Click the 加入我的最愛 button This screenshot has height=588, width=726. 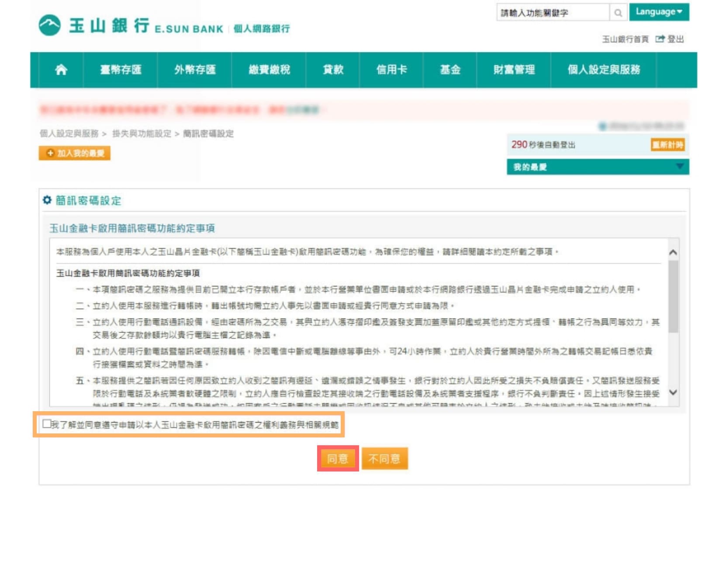click(x=74, y=153)
